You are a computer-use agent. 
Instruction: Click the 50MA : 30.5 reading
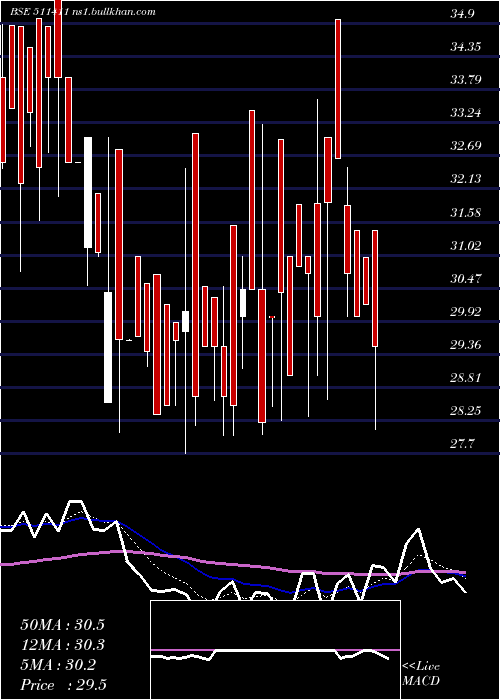tap(62, 625)
